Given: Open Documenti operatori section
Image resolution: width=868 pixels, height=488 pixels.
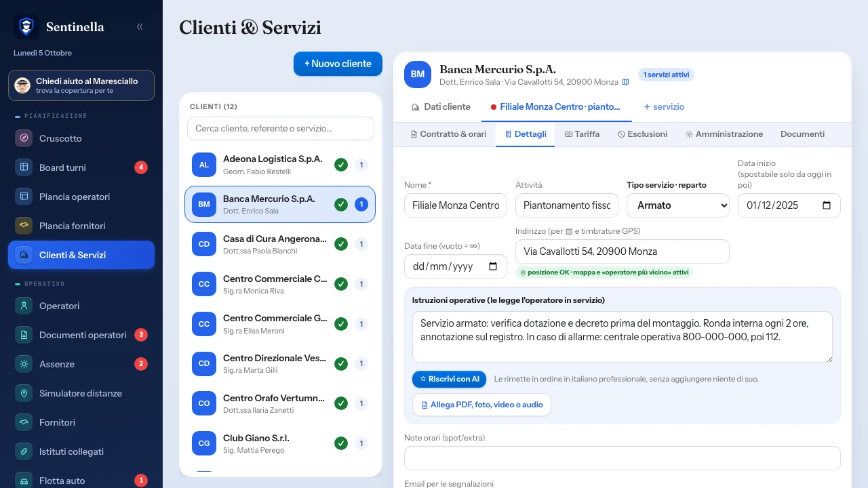Looking at the screenshot, I should point(81,335).
